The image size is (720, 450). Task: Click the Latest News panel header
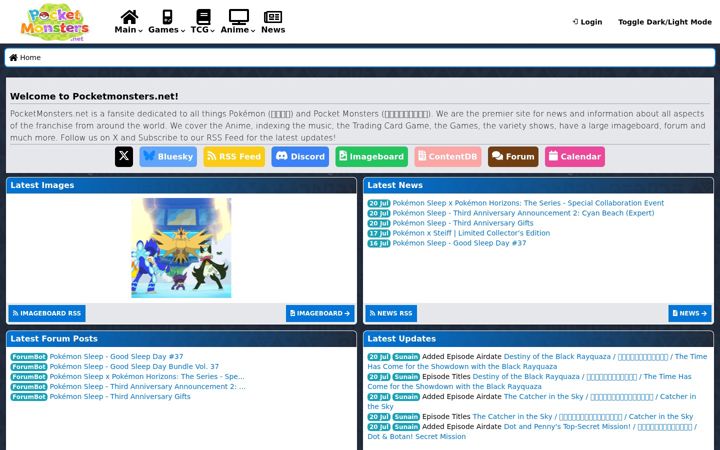click(538, 186)
